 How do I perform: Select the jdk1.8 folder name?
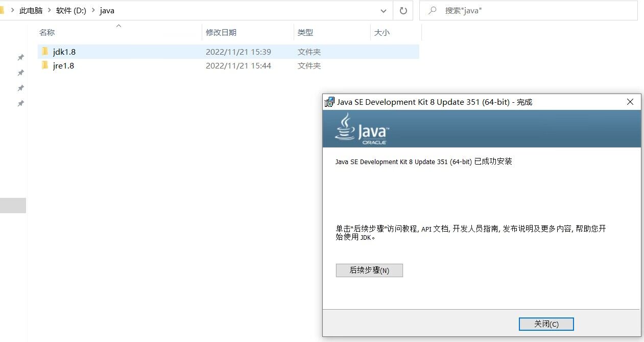click(64, 52)
